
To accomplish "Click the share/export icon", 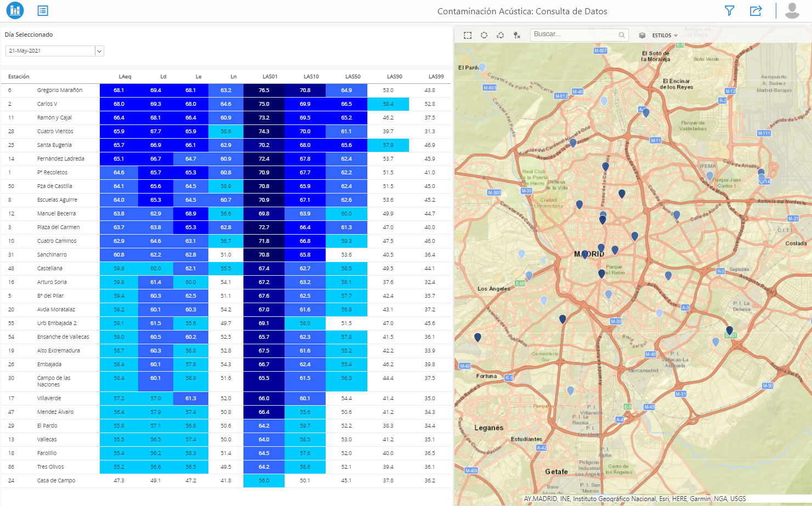I will [x=756, y=11].
